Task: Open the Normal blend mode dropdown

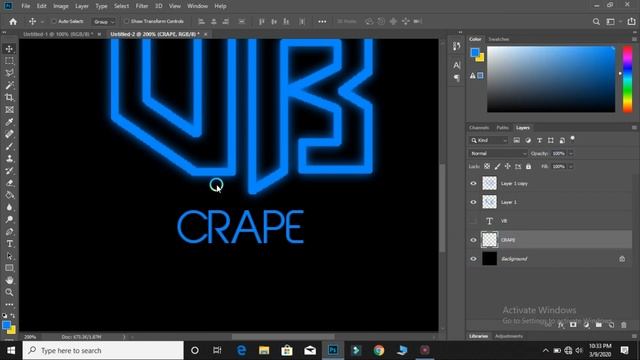Action: pos(498,153)
